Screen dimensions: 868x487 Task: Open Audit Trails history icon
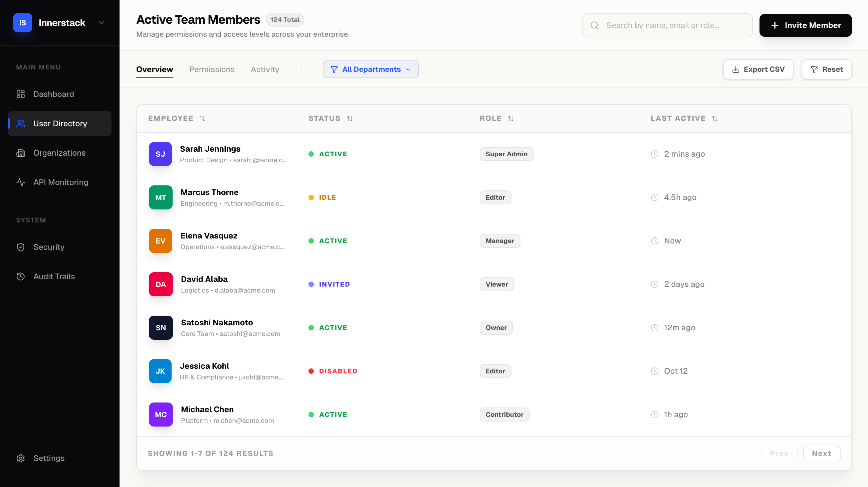[21, 276]
